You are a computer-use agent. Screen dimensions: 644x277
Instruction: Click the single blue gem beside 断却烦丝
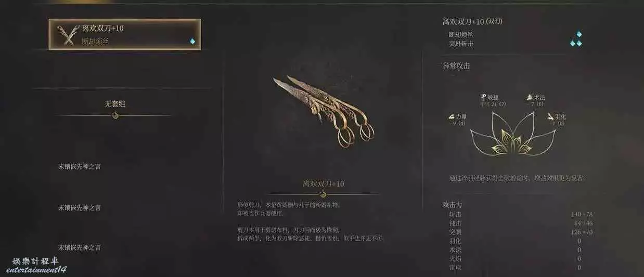[x=579, y=34]
